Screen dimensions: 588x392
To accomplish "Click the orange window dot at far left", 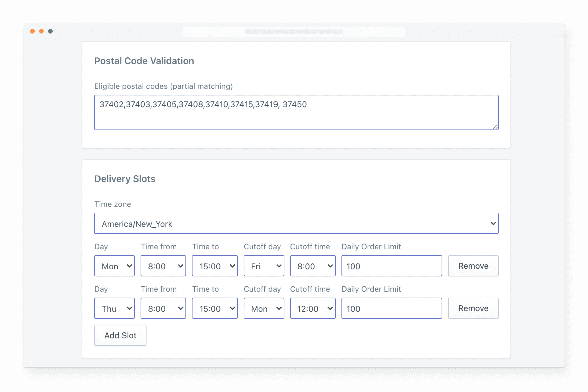I will pyautogui.click(x=33, y=31).
